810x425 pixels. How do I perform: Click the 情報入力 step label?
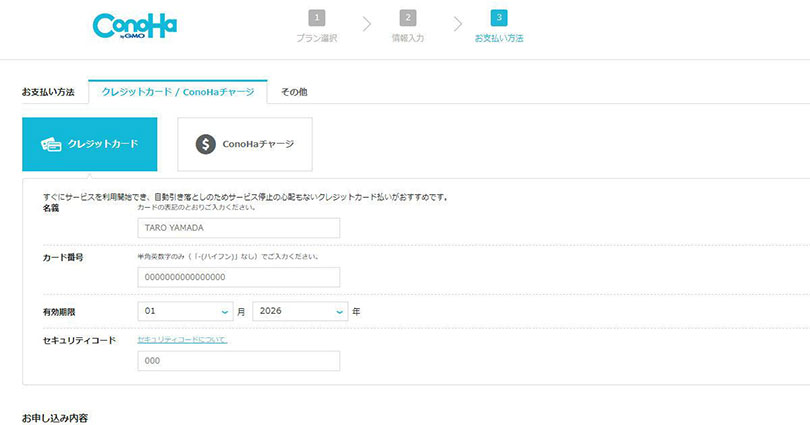coord(408,38)
